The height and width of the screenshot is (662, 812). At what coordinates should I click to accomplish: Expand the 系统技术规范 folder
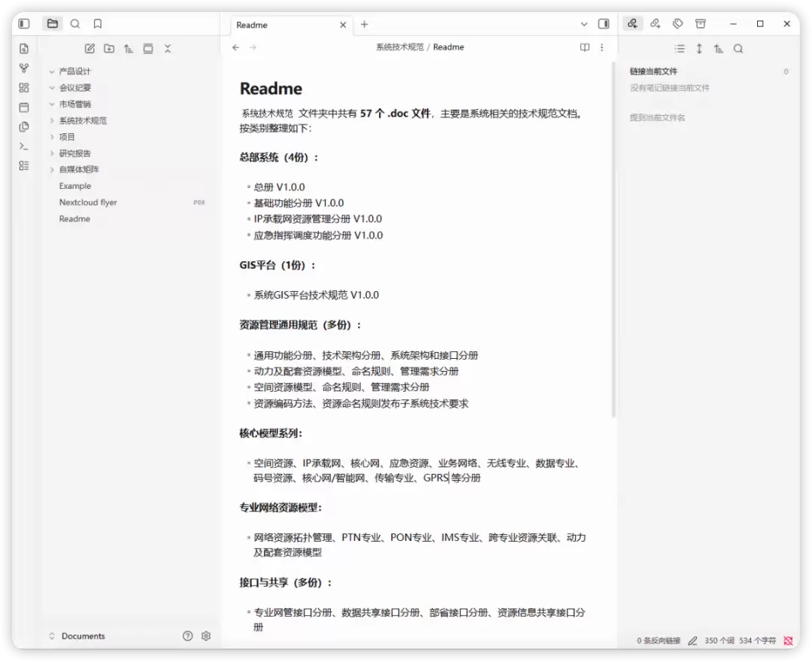[83, 120]
